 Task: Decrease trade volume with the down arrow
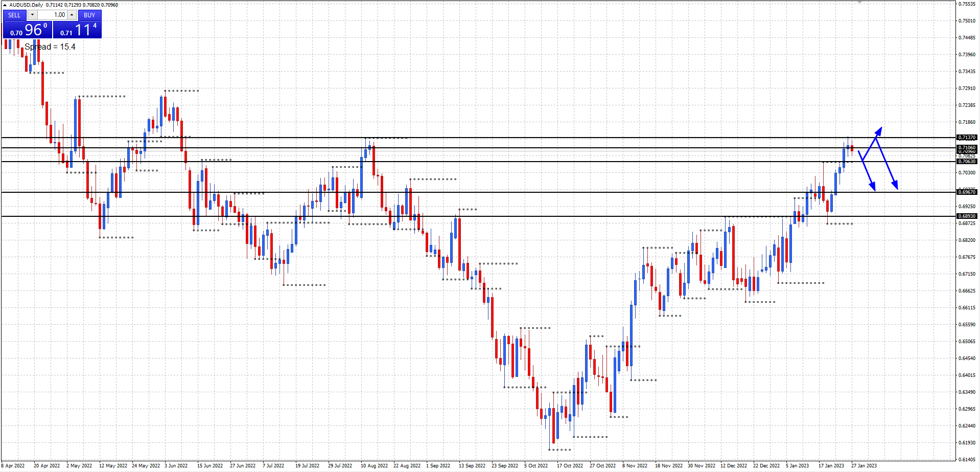[x=32, y=15]
